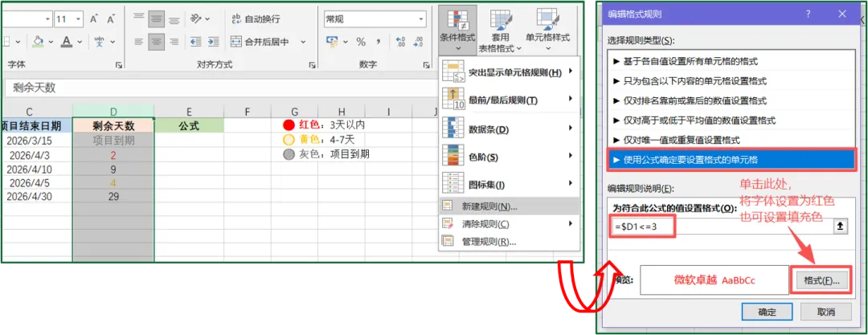
Task: Decrease font size with the smaller A icon
Action: click(x=111, y=18)
